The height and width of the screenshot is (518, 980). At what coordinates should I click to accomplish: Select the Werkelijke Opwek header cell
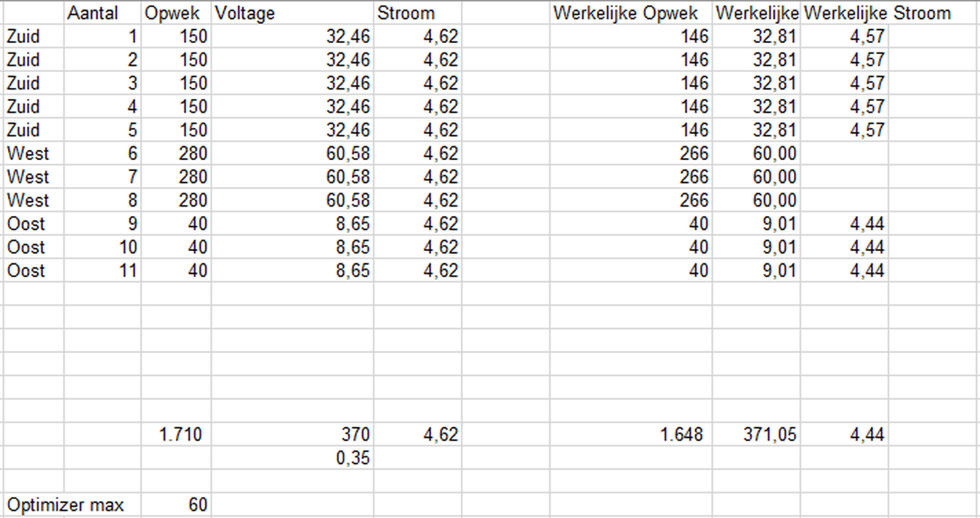click(631, 13)
